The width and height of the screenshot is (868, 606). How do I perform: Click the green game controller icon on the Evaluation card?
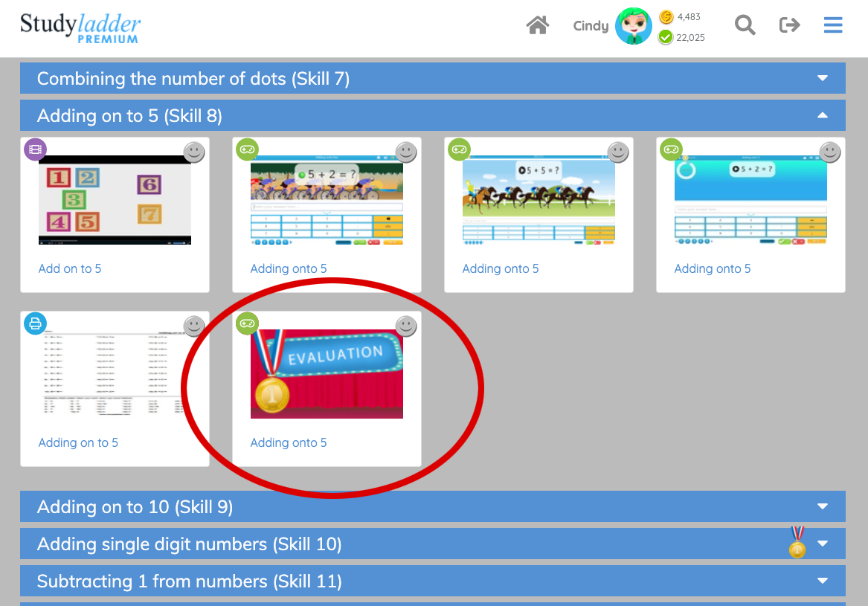click(x=247, y=323)
